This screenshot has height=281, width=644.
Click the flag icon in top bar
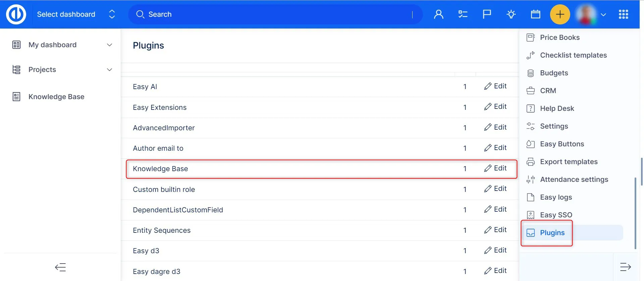(x=487, y=14)
